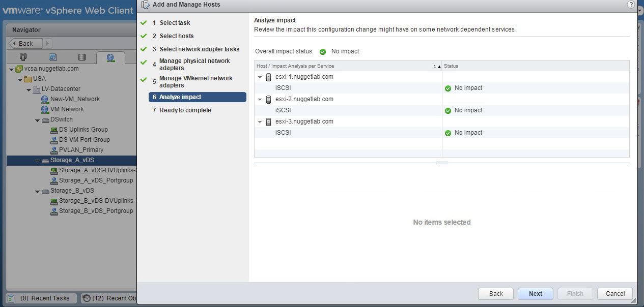Open the Networking navigator tab icon
The height and width of the screenshot is (307, 644).
(x=110, y=57)
